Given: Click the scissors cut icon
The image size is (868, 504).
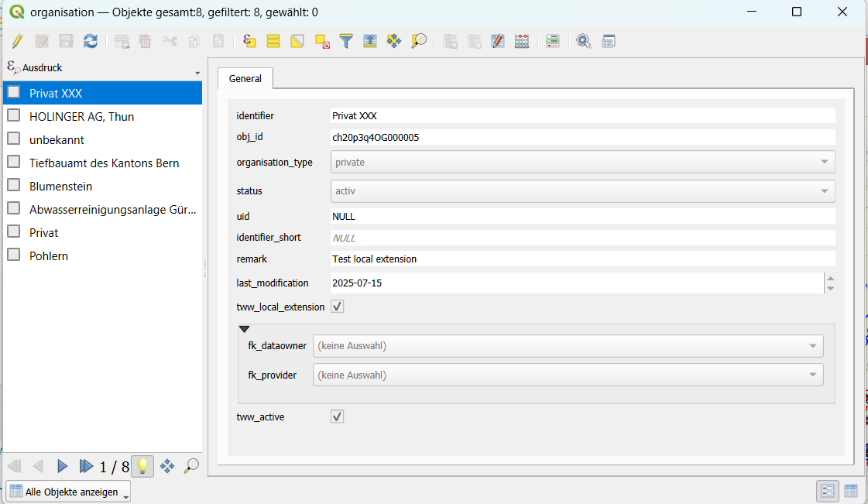Looking at the screenshot, I should coord(170,41).
